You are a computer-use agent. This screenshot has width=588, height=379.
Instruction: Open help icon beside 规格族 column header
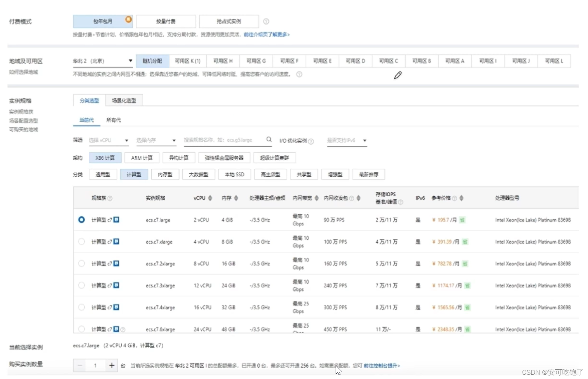pos(110,198)
